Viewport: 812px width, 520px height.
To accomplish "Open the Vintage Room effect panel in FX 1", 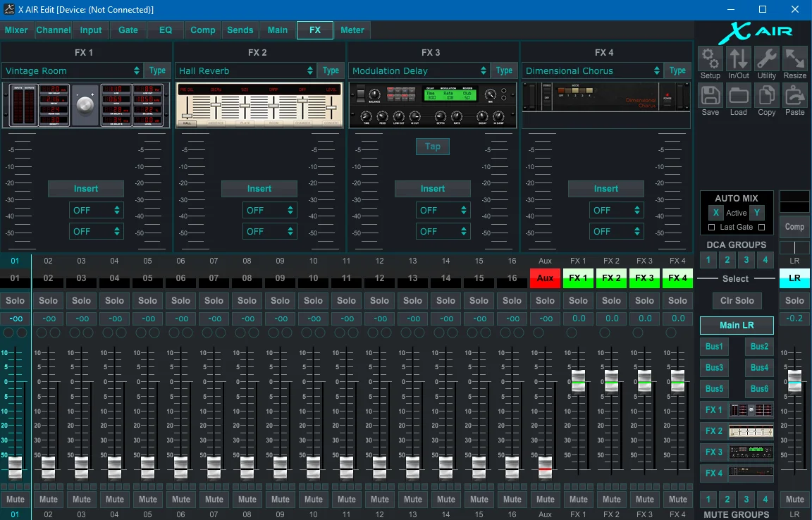I will click(x=86, y=104).
